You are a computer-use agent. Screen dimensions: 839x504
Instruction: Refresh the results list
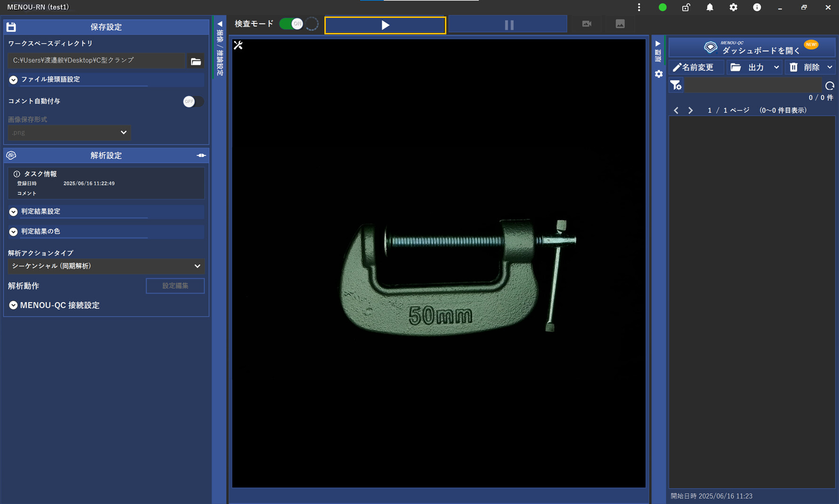[829, 86]
